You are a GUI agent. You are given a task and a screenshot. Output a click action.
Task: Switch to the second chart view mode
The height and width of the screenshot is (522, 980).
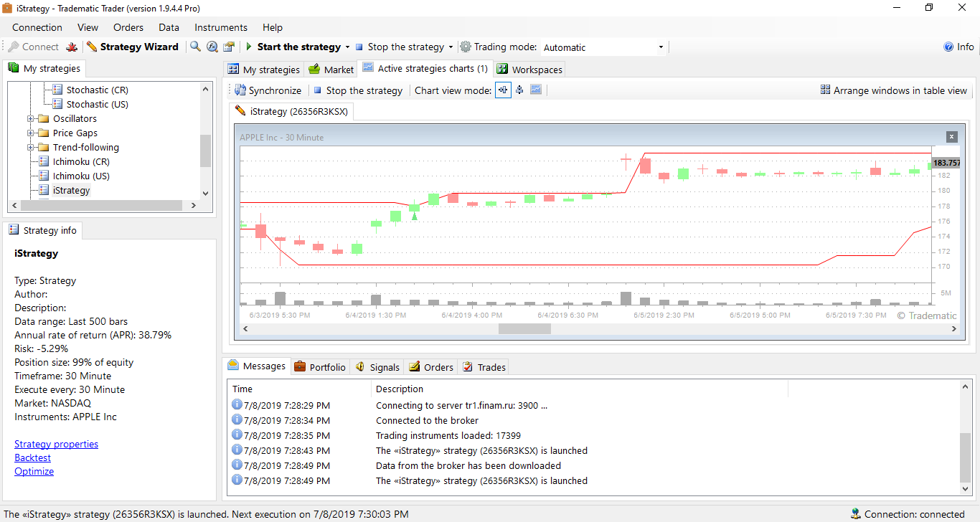click(x=519, y=90)
